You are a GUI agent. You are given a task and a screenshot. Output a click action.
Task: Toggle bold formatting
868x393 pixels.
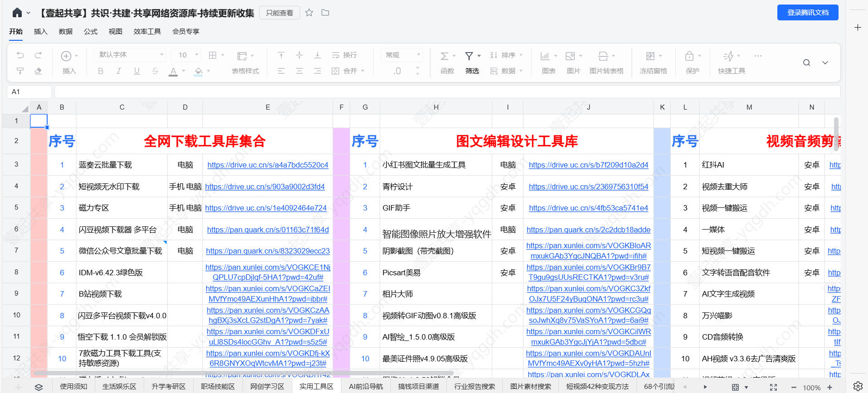101,71
